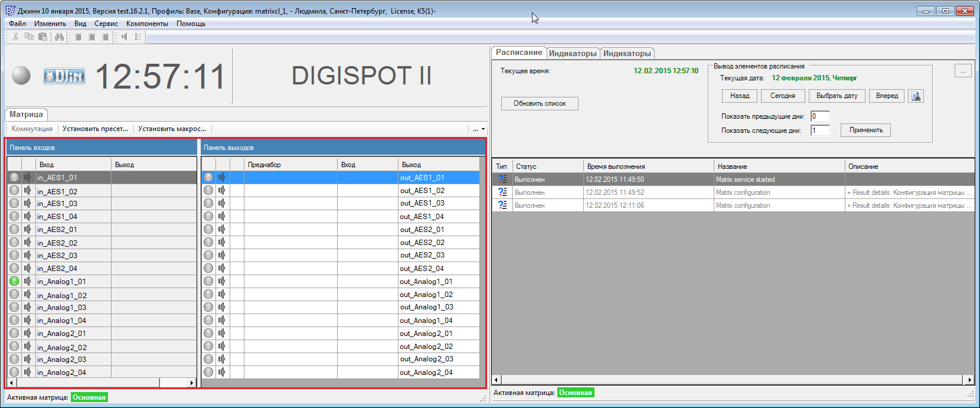This screenshot has width=980, height=408.
Task: Open the Изменить menu
Action: pos(50,24)
